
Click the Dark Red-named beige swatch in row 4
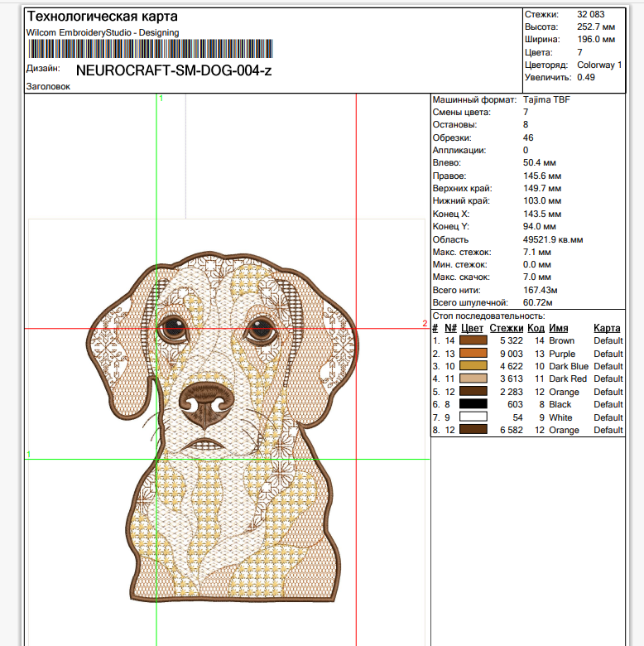[473, 378]
